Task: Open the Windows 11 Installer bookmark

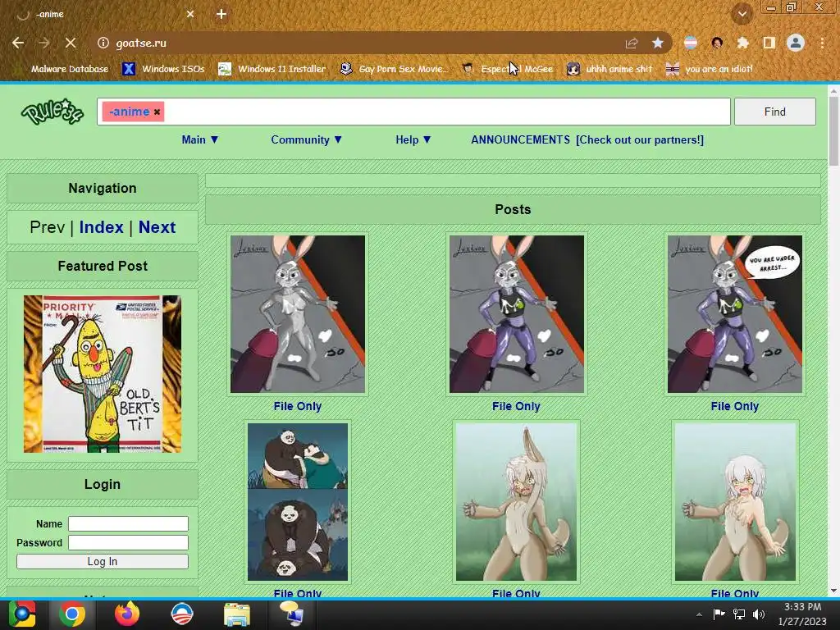Action: [x=272, y=69]
